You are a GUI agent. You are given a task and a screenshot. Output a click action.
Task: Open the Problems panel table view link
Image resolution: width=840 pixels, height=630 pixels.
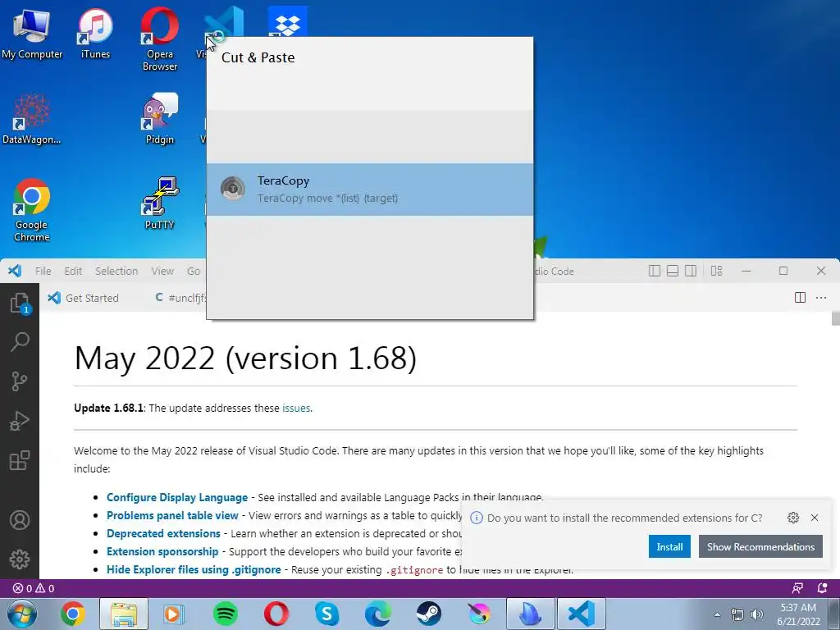[x=172, y=515]
